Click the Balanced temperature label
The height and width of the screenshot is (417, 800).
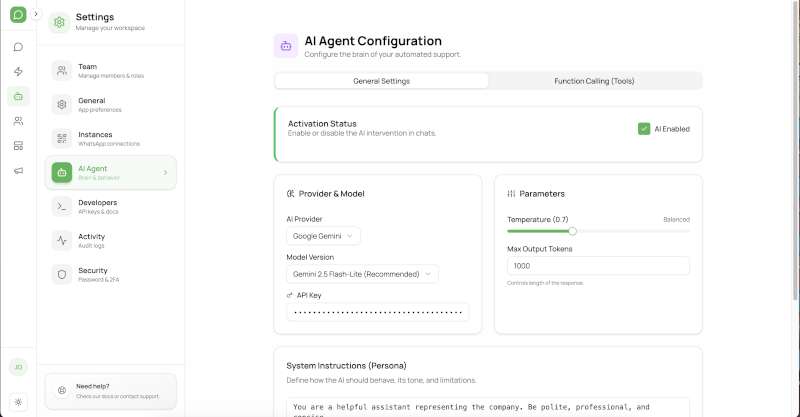point(676,219)
